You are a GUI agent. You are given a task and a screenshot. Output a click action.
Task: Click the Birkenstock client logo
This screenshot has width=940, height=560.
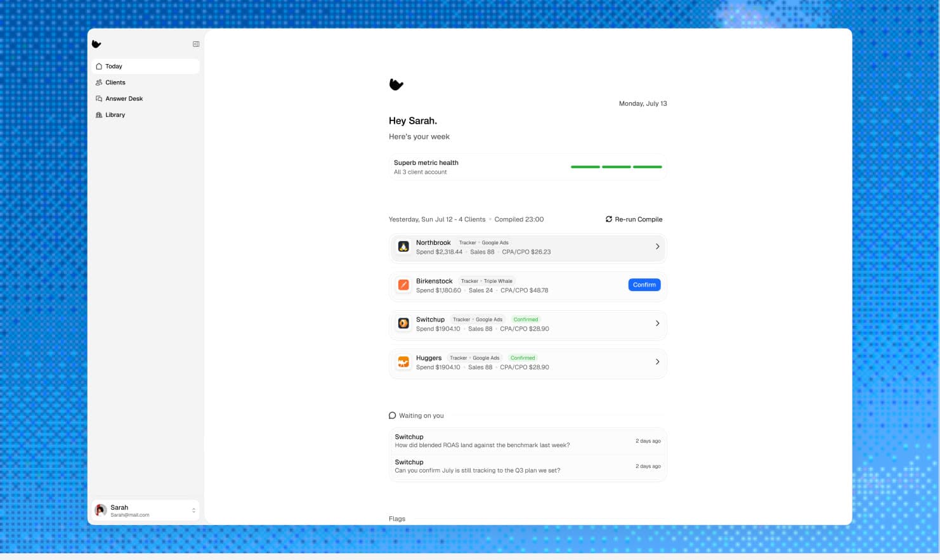pyautogui.click(x=403, y=285)
